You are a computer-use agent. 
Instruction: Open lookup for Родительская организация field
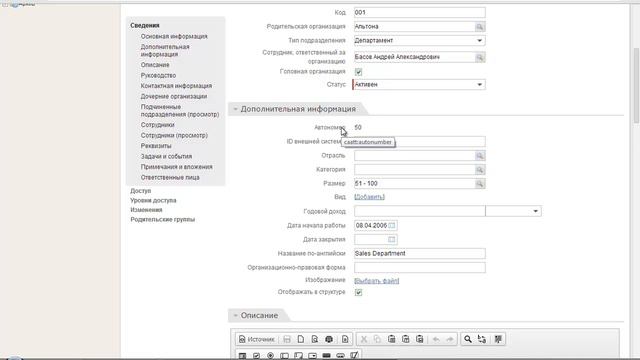pyautogui.click(x=480, y=27)
